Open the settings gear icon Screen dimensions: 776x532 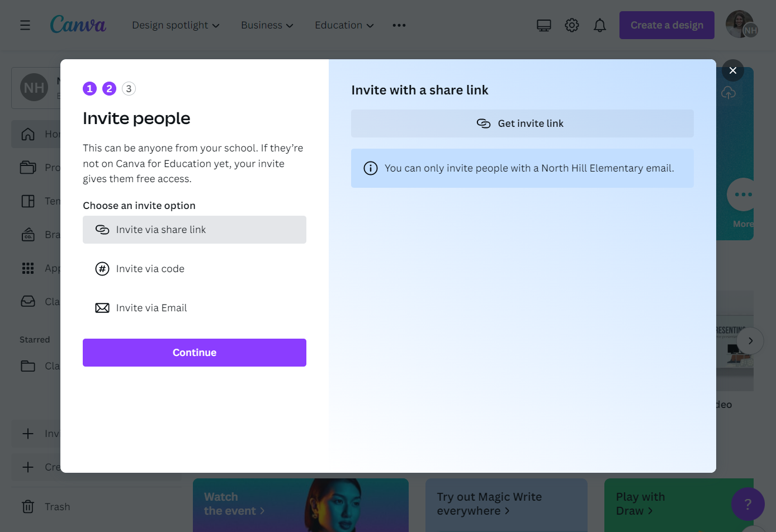[x=571, y=25]
